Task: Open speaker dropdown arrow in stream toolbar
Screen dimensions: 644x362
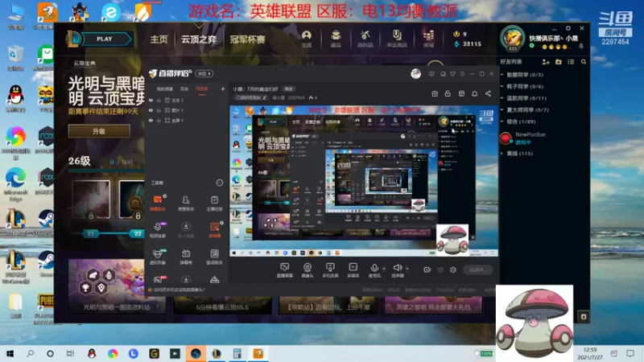Action: coord(407,269)
